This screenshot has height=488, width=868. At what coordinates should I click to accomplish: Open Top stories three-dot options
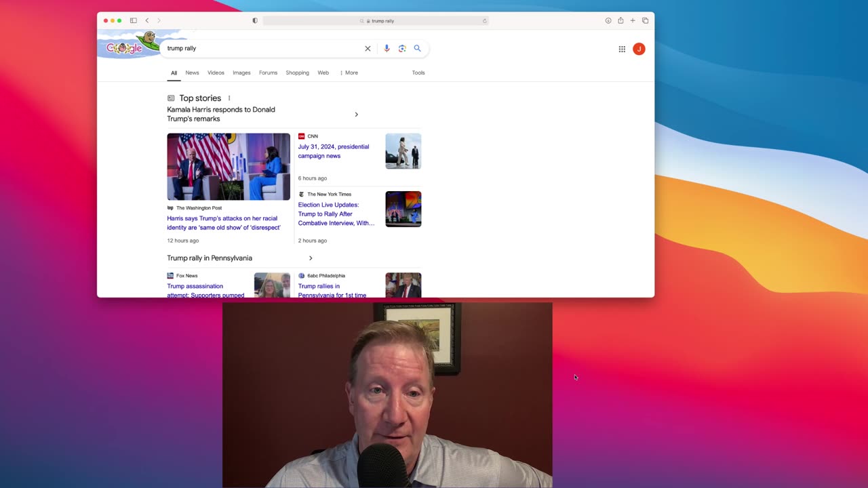pos(229,98)
